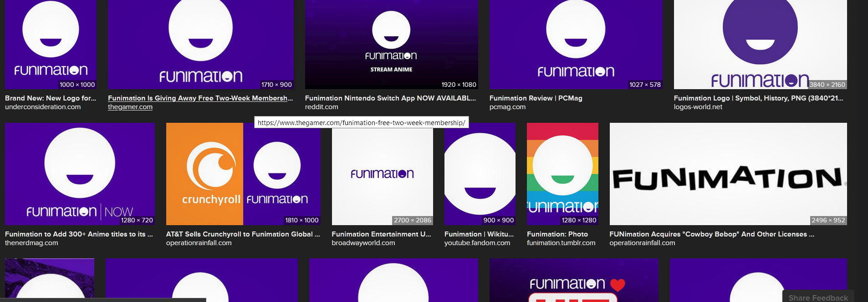Select the Stream Anime Funimation thumbnail

pos(391,45)
